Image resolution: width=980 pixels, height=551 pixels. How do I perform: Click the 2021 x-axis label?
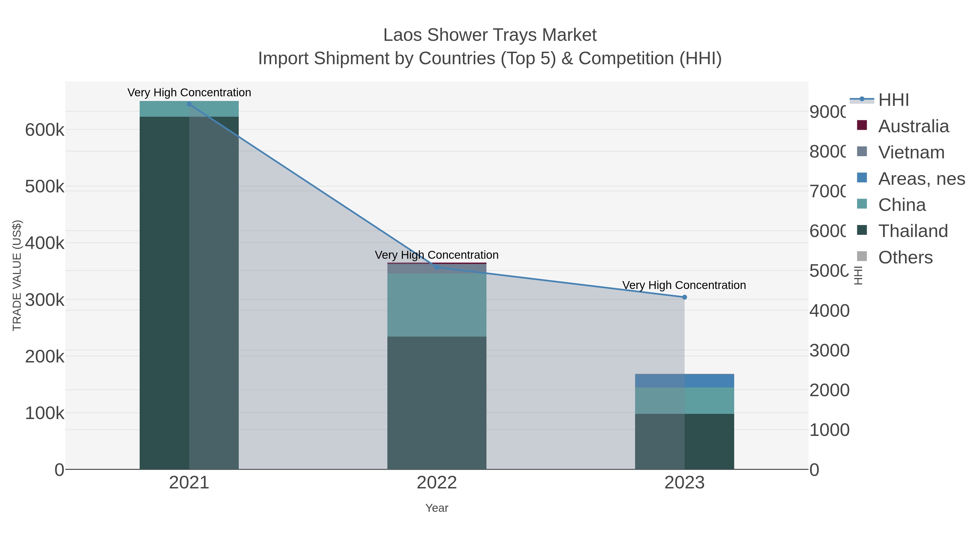[x=189, y=483]
